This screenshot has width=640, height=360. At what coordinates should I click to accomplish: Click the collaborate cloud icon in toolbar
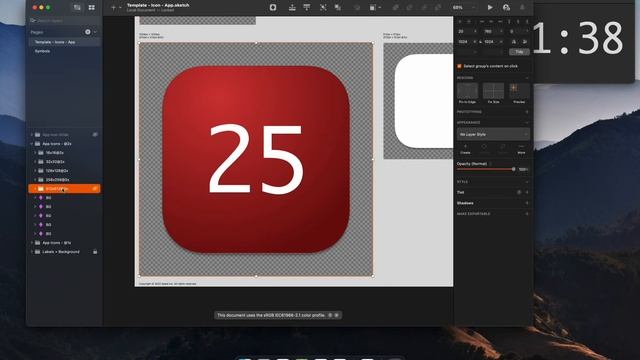click(506, 7)
